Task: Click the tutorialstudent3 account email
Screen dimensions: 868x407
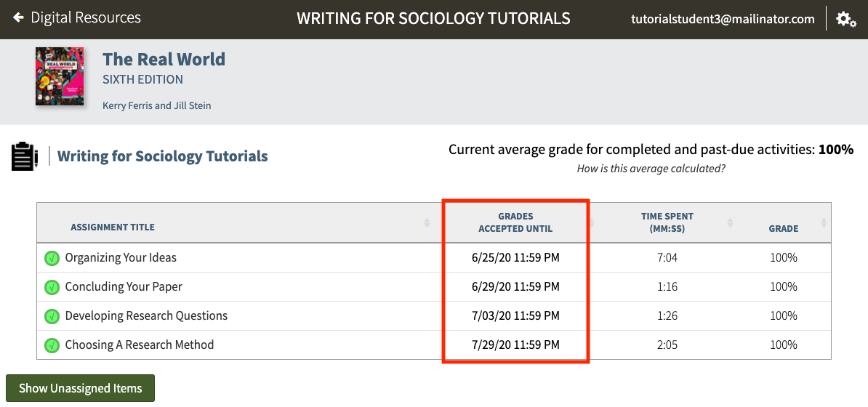Action: pyautogui.click(x=723, y=20)
